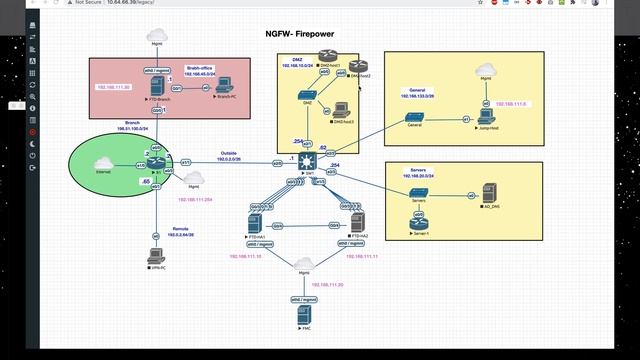Viewport: 640px width, 360px height.
Task: Select the DMZ switch node
Action: (307, 95)
